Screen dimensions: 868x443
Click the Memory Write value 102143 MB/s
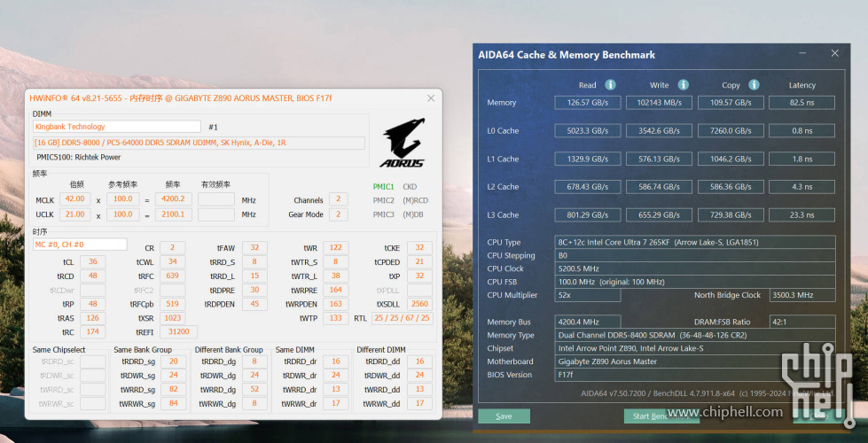(659, 102)
